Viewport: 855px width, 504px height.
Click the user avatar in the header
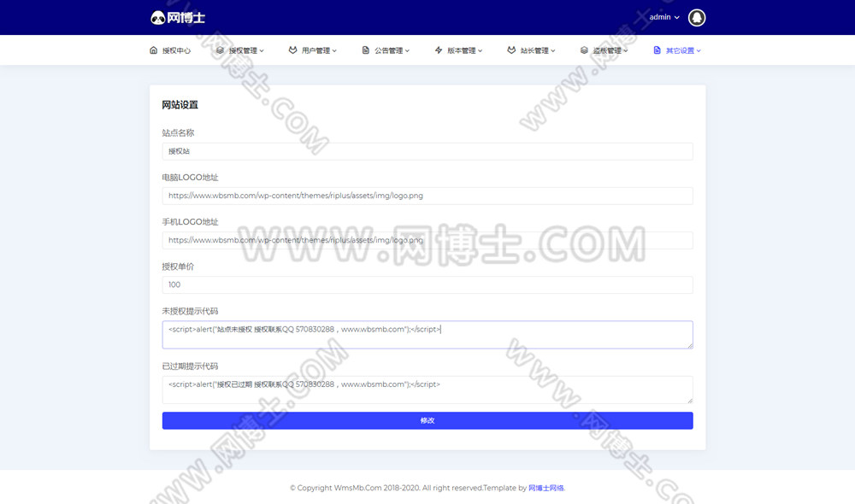696,17
